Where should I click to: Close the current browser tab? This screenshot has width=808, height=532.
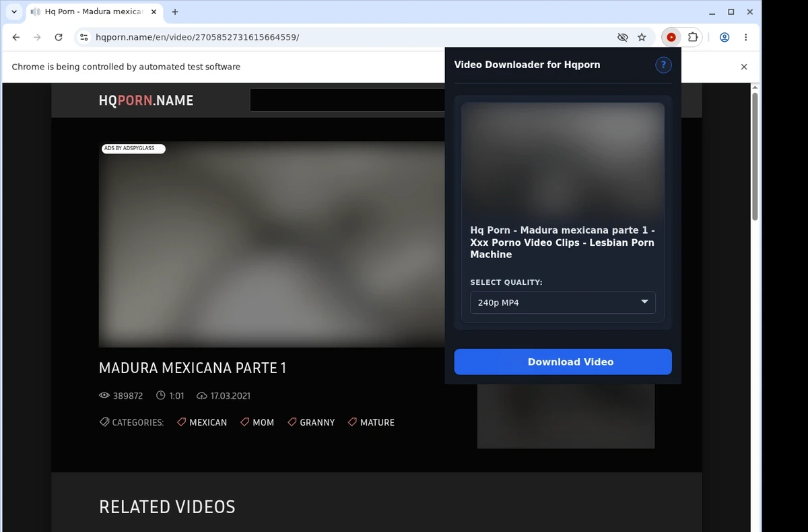154,12
